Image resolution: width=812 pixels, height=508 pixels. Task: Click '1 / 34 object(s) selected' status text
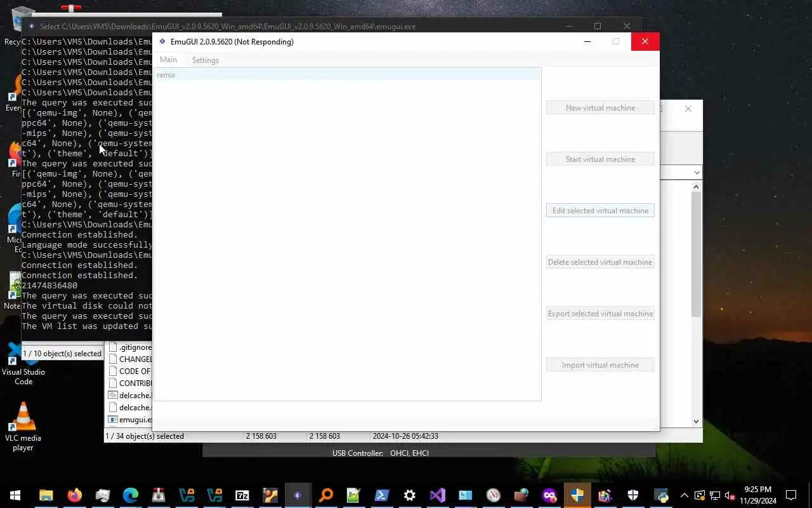[145, 436]
